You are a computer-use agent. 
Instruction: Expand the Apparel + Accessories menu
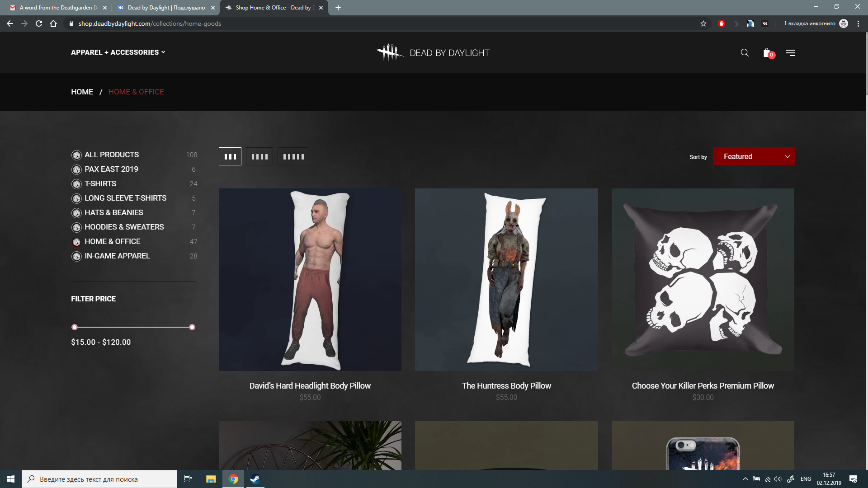118,52
